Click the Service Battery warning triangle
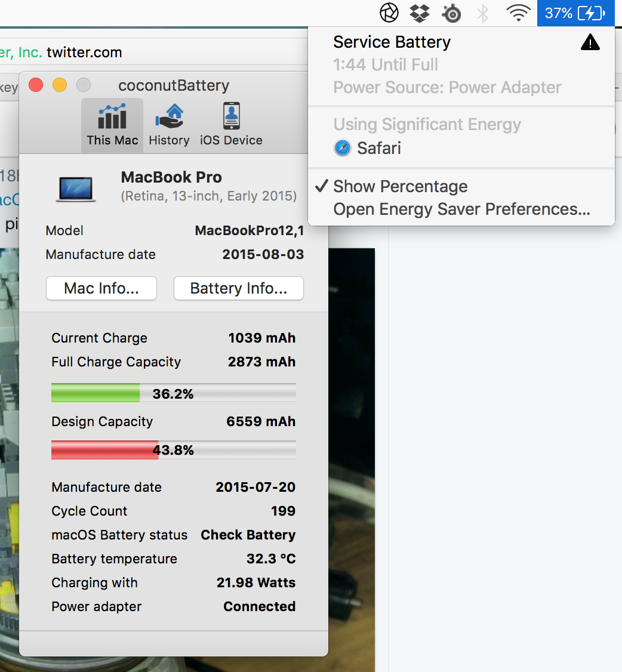This screenshot has height=672, width=622. click(590, 42)
